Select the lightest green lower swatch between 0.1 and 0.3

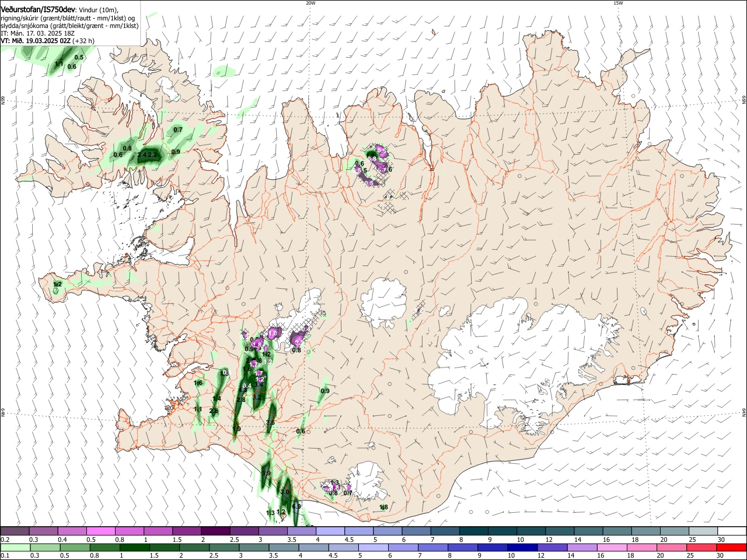pyautogui.click(x=15, y=547)
